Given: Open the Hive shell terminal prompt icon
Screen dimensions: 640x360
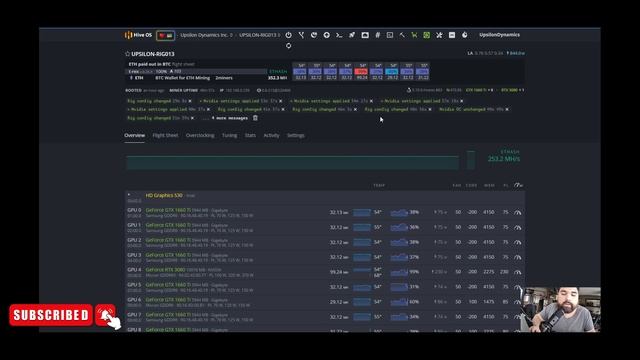Looking at the screenshot, I should (x=339, y=35).
